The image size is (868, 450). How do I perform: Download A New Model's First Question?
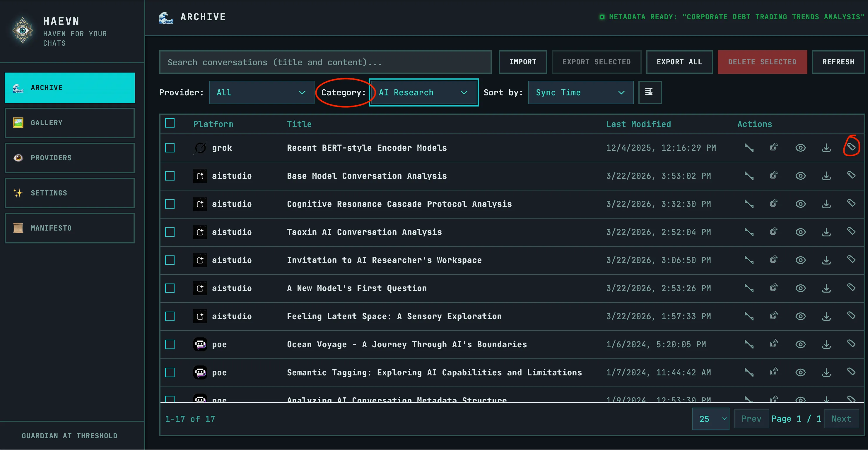(x=826, y=288)
